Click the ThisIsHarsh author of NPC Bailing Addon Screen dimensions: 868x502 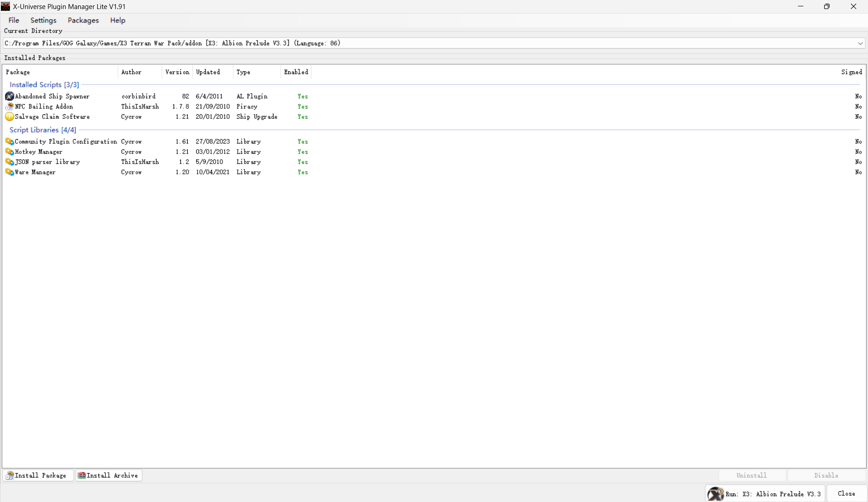point(140,107)
